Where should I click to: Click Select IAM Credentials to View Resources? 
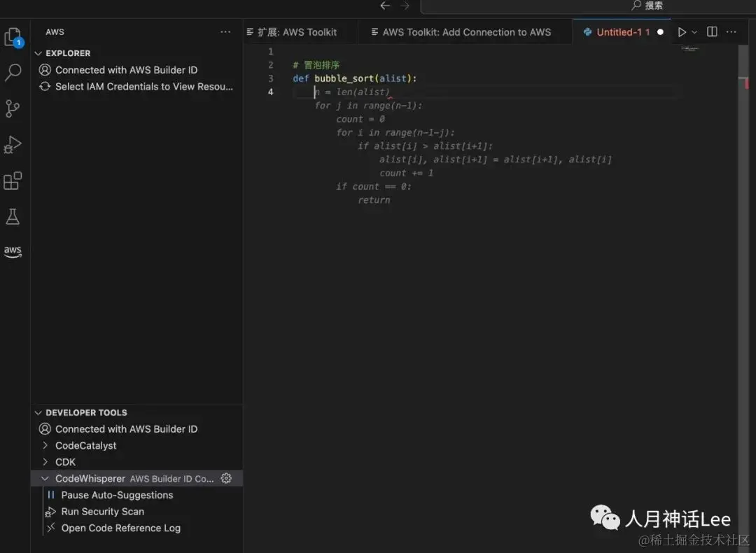144,86
